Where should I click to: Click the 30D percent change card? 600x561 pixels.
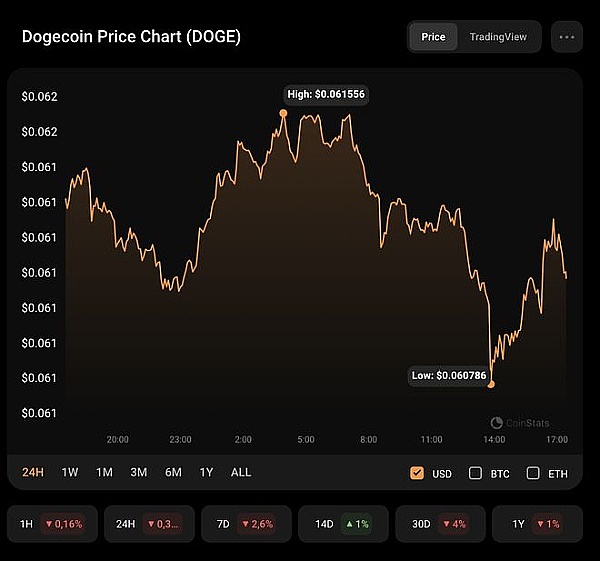(441, 524)
